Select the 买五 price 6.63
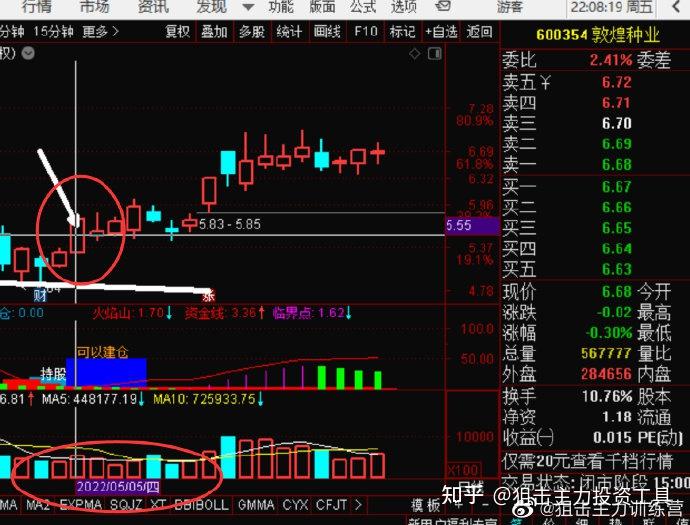 (617, 269)
